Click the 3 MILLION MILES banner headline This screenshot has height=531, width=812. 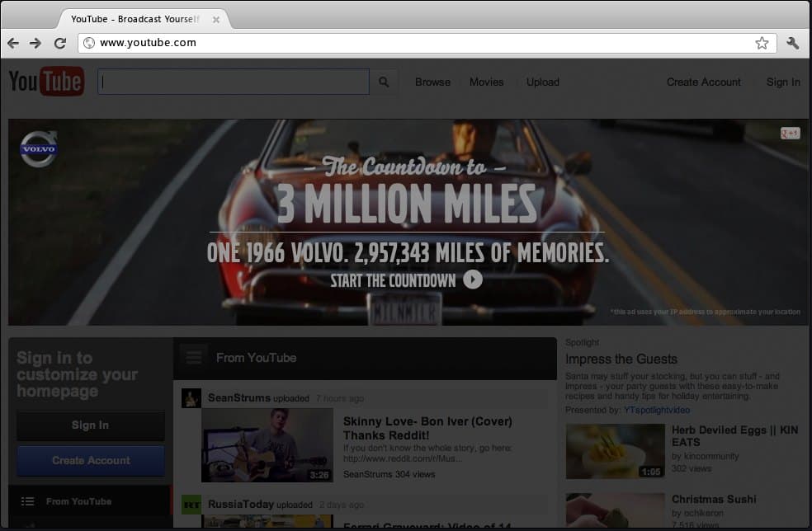click(407, 204)
